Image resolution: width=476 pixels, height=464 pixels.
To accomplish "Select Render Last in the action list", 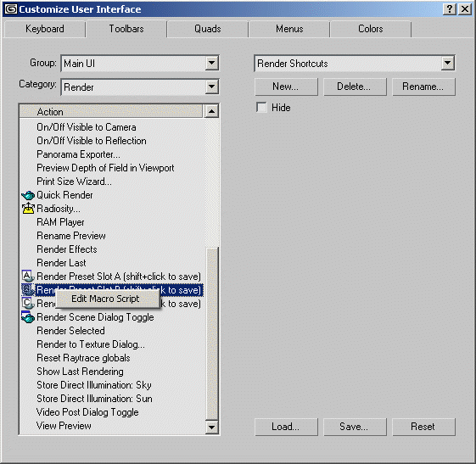I will (61, 263).
